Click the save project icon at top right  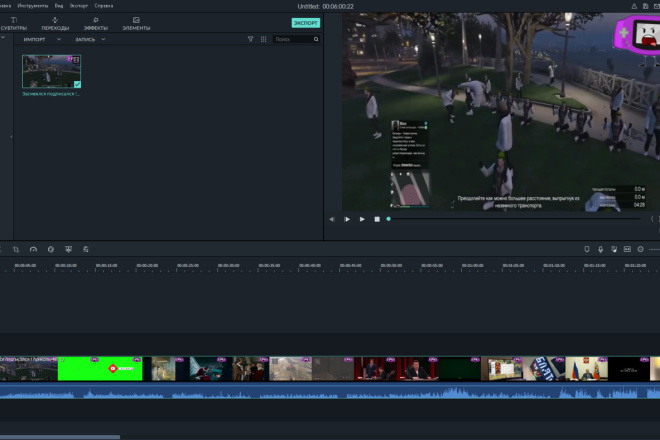[x=645, y=6]
